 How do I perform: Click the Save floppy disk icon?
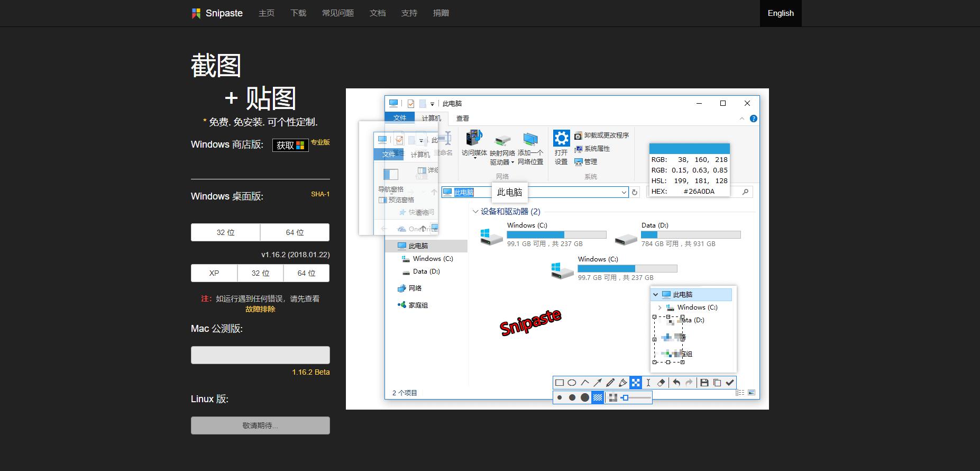click(x=704, y=383)
